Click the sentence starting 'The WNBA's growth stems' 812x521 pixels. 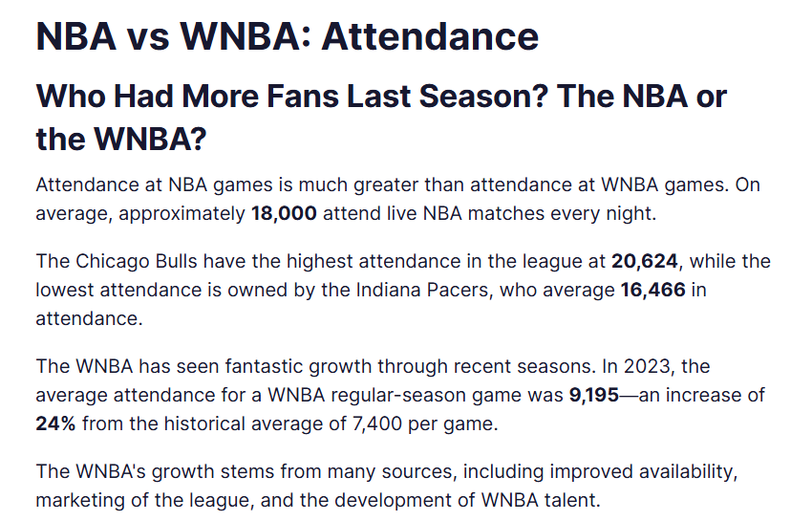[x=387, y=486]
